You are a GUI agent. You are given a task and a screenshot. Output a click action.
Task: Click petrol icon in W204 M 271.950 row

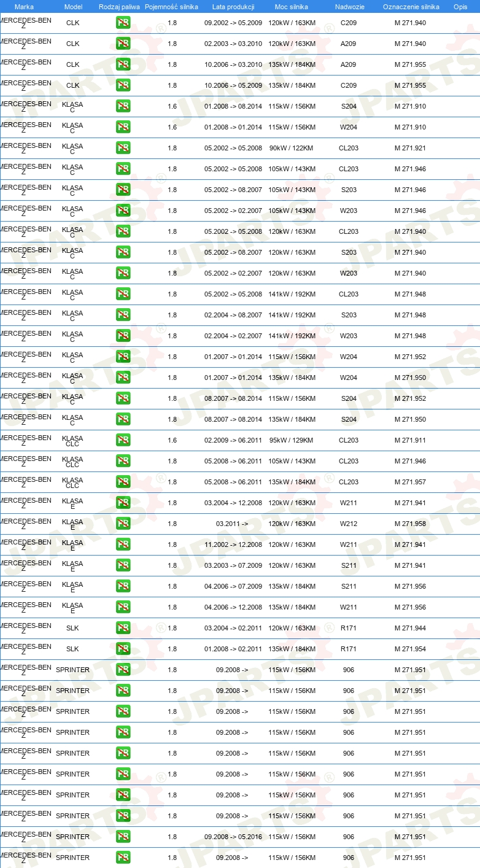tap(123, 378)
